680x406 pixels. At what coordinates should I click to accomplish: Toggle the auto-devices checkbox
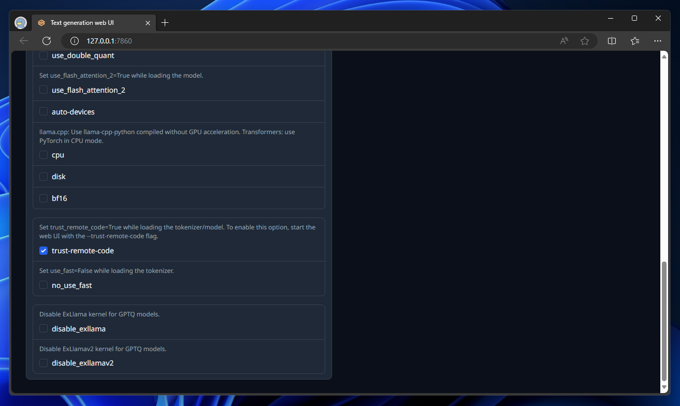(x=43, y=111)
